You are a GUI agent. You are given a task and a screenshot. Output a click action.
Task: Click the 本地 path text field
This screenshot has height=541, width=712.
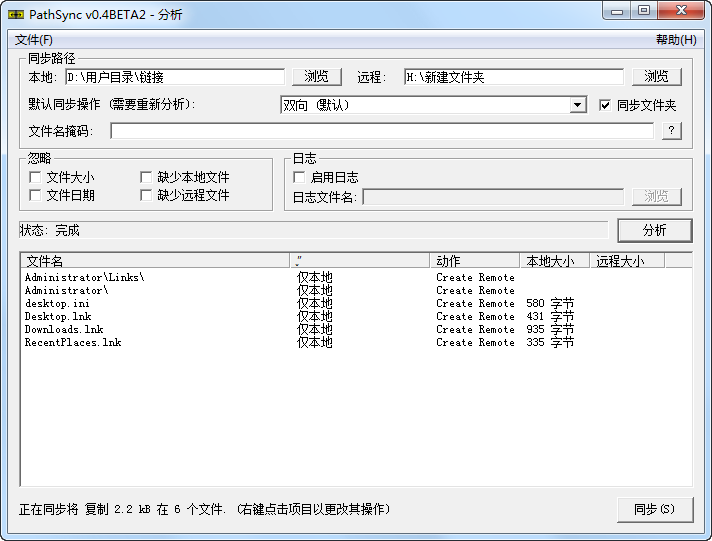point(175,77)
